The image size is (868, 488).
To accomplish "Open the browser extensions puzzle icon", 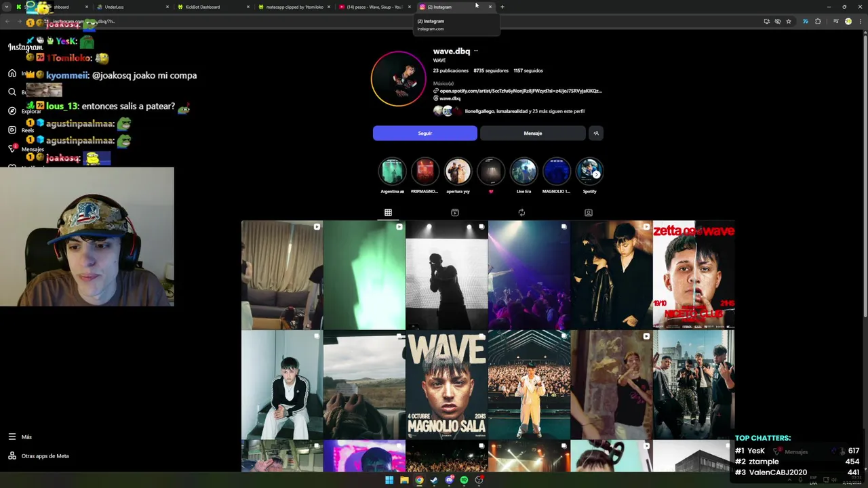I will pos(818,21).
